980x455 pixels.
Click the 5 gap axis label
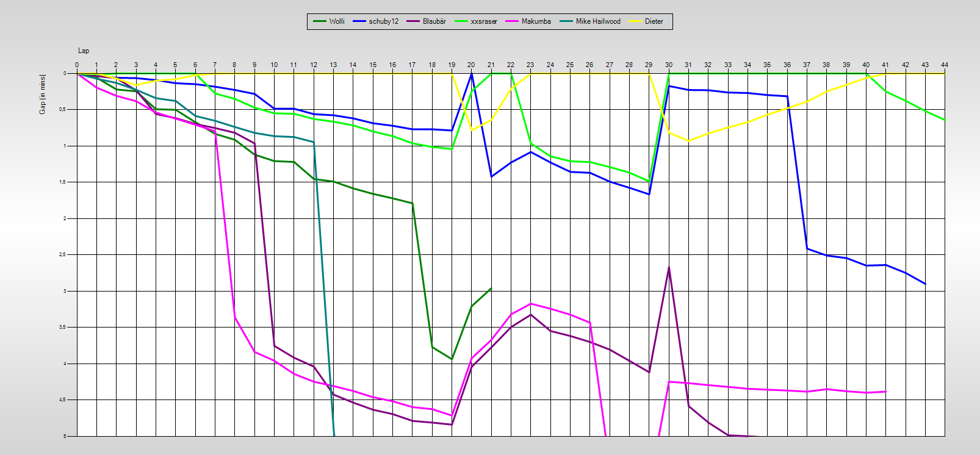[65, 436]
